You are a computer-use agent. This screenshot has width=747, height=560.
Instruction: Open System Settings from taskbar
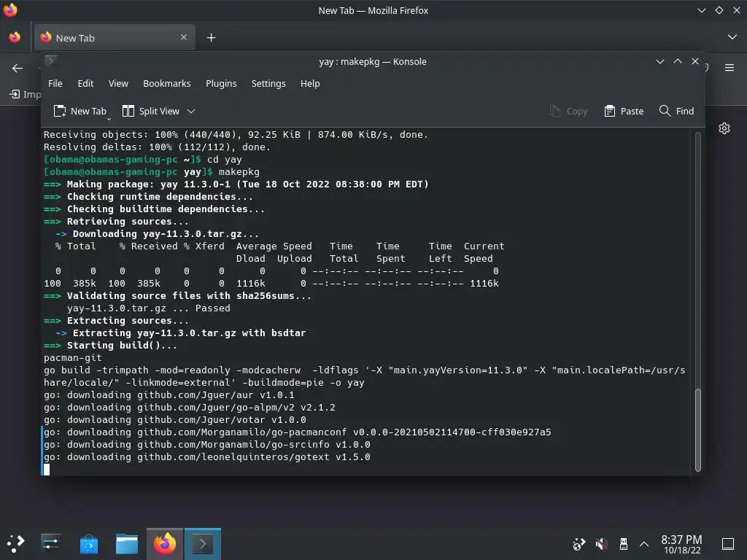coord(50,543)
